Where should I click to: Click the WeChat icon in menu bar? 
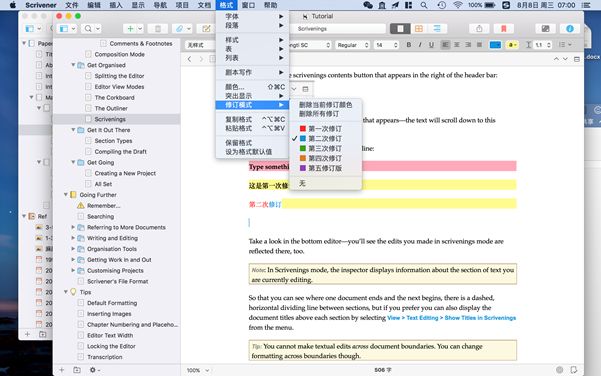(x=368, y=5)
